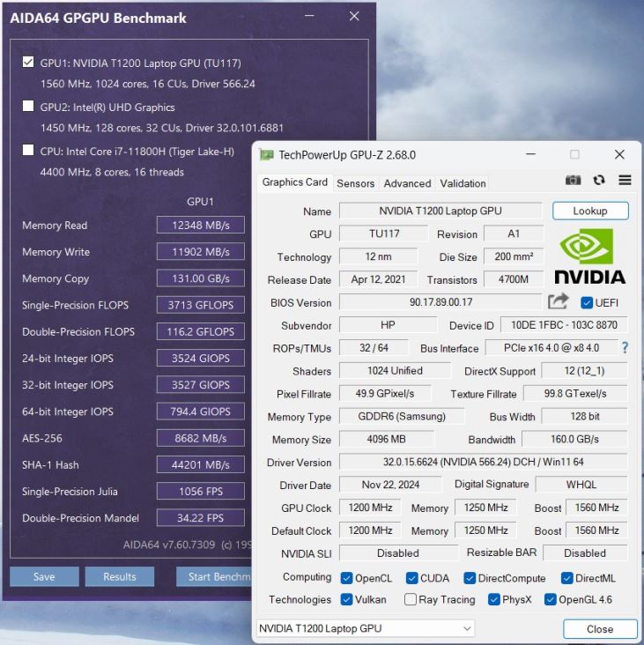Click the Driver Version field in GPU-Z
Image resolution: width=644 pixels, height=645 pixels.
(483, 462)
